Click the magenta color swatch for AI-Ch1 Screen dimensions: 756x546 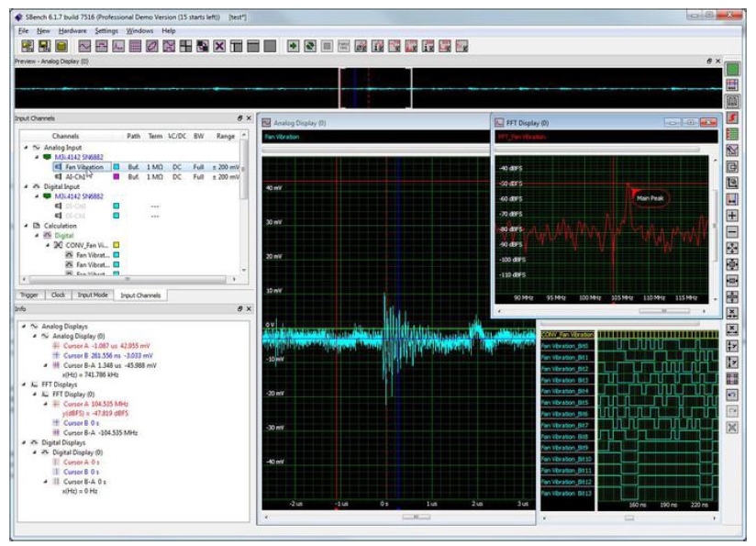(117, 177)
